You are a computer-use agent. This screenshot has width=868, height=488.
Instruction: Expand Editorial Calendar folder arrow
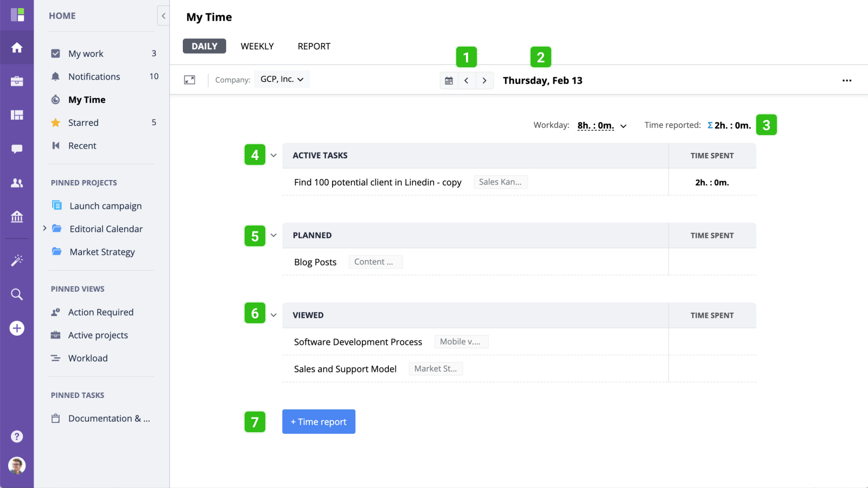click(44, 228)
